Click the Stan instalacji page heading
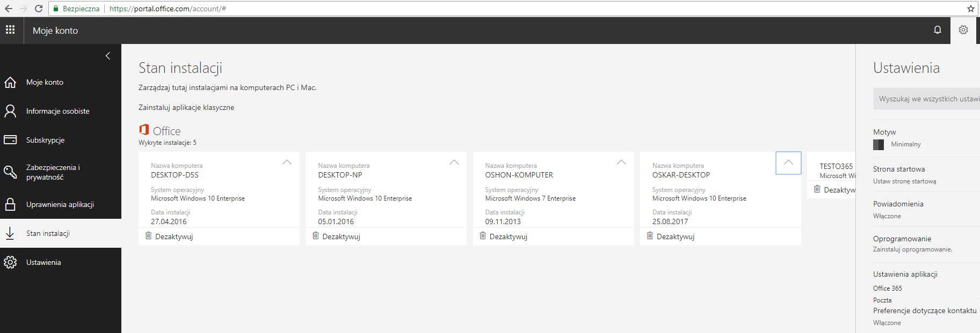980x333 pixels. pos(180,68)
